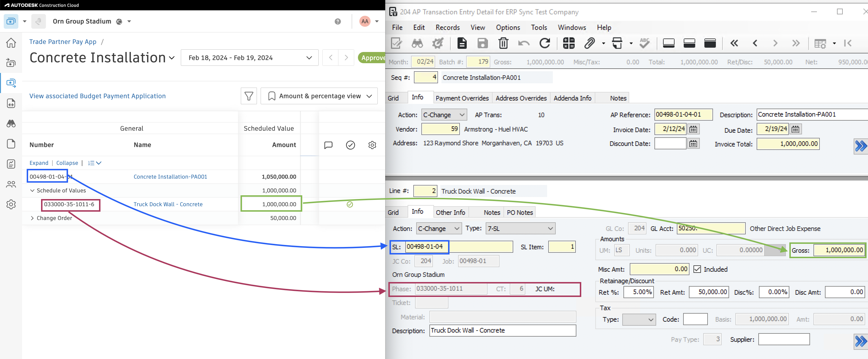This screenshot has width=868, height=359.
Task: Click the Expand link
Action: [x=39, y=163]
